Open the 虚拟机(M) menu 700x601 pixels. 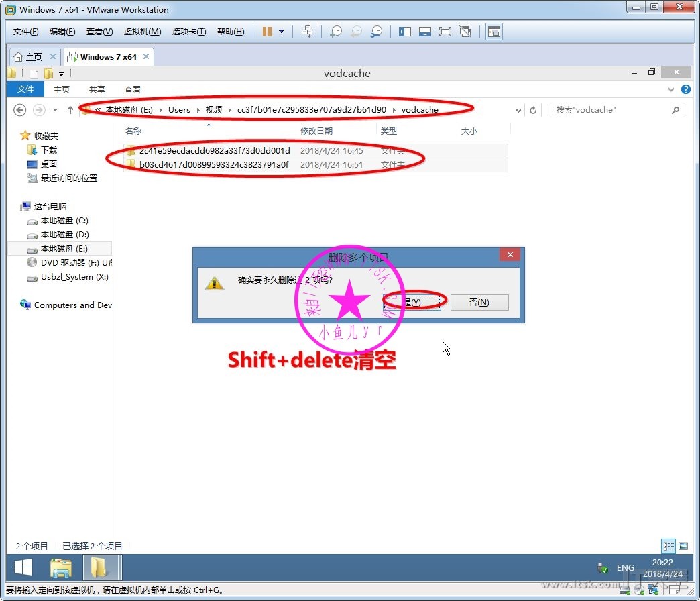pyautogui.click(x=142, y=32)
